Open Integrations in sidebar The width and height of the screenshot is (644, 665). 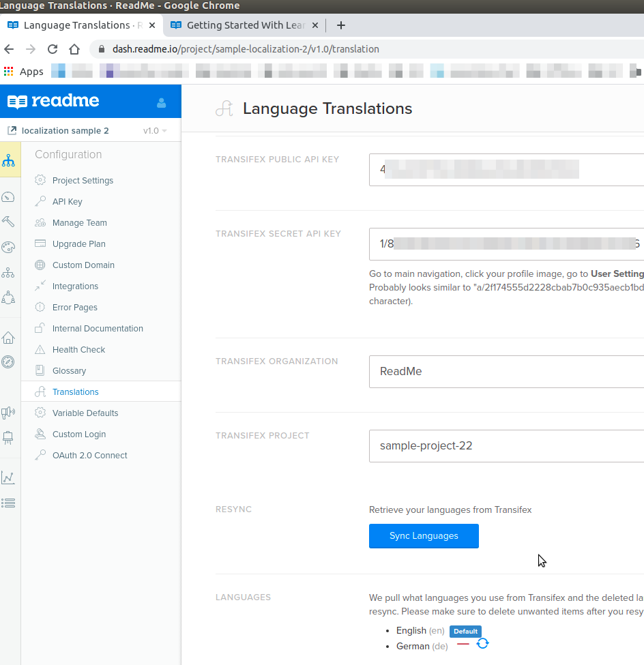(x=75, y=286)
